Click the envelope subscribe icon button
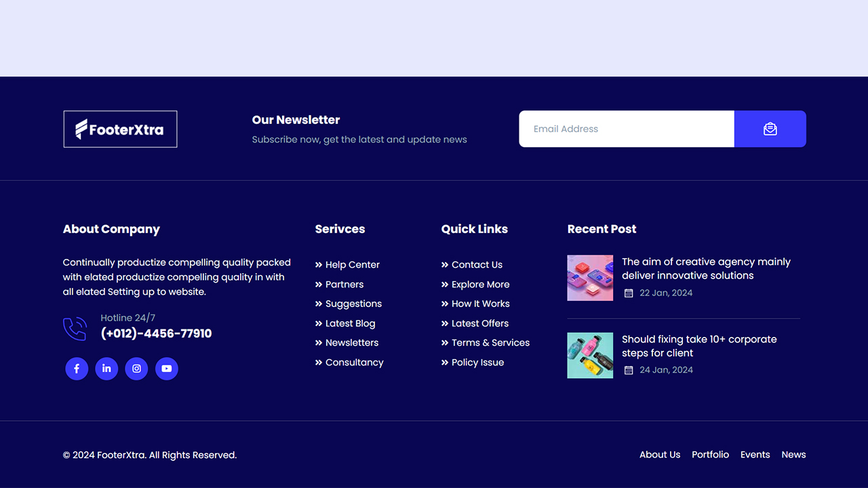 click(770, 129)
